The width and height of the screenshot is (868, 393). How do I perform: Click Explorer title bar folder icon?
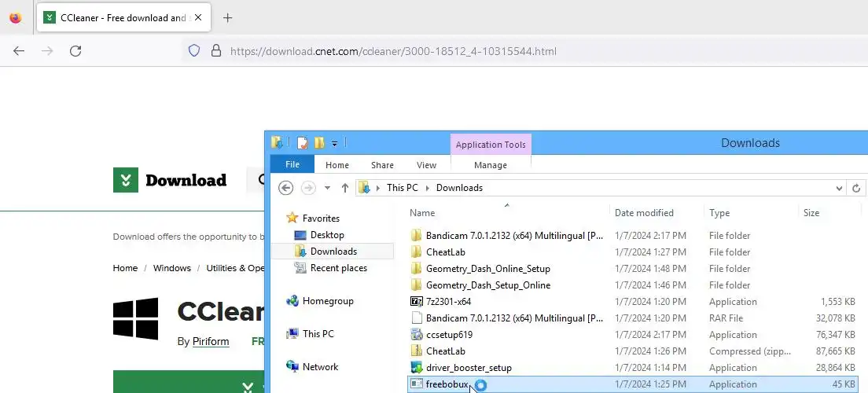[278, 143]
